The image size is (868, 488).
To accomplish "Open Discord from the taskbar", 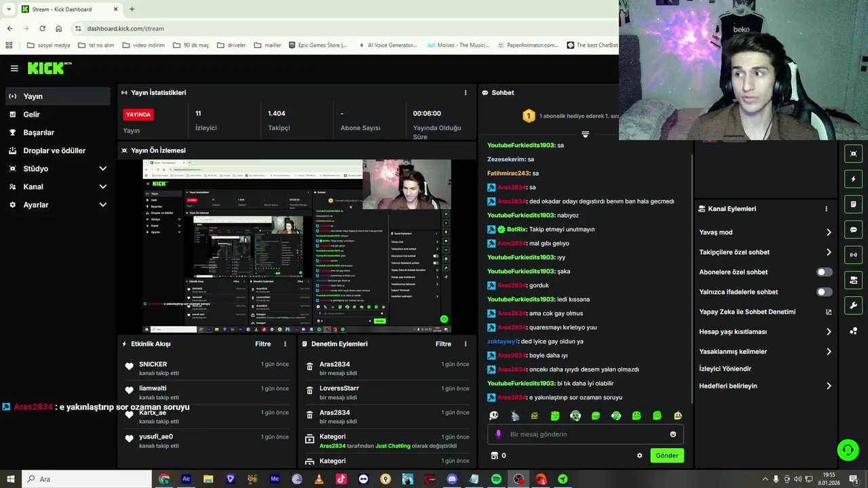I will pyautogui.click(x=452, y=479).
